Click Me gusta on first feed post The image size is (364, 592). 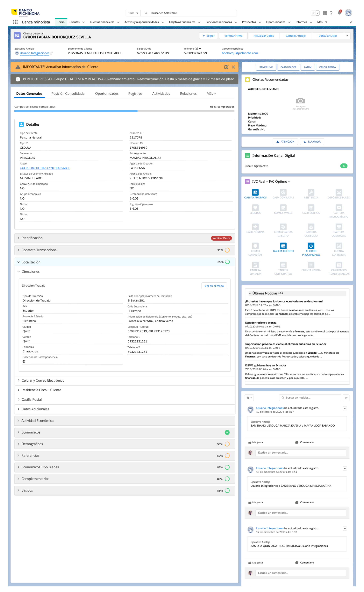255,442
